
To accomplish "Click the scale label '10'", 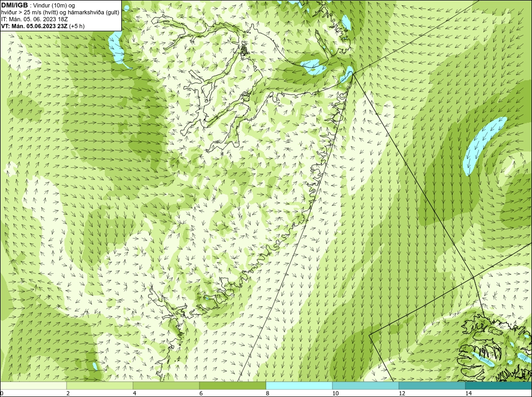I will pos(335,393).
